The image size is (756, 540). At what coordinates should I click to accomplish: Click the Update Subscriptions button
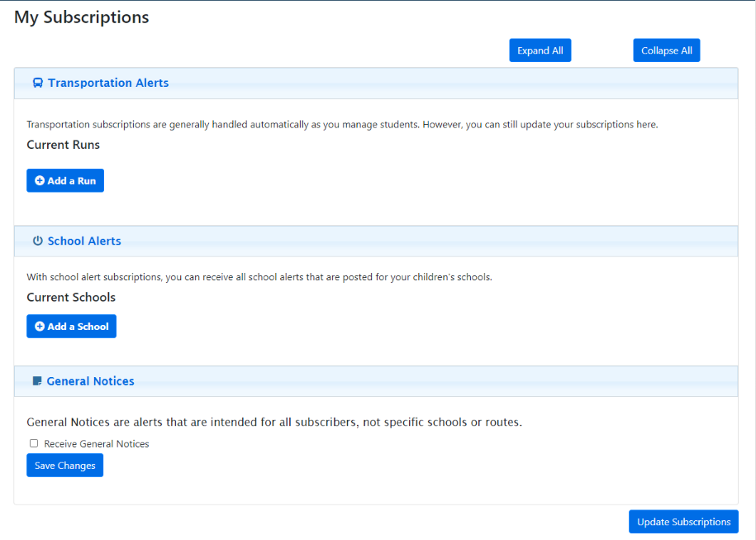tap(683, 522)
